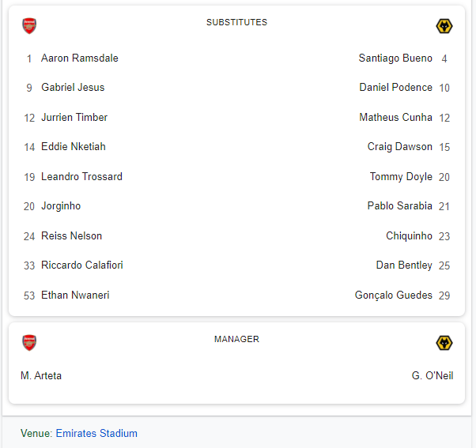
Task: Click on Eddie Nketiah's name
Action: (x=74, y=147)
